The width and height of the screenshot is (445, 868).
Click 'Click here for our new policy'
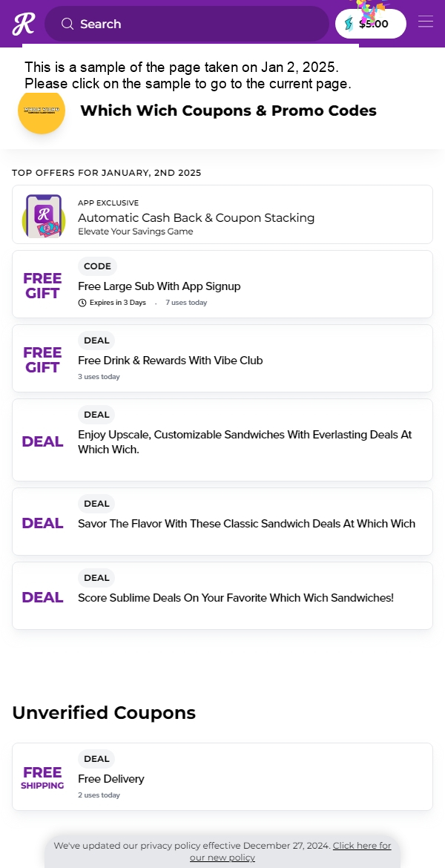pyautogui.click(x=291, y=852)
